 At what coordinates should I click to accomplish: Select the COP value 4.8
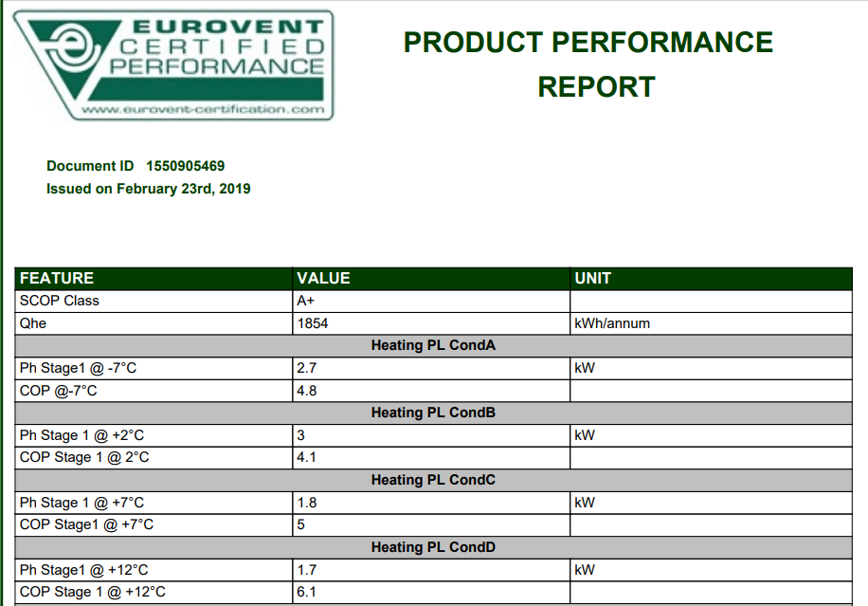(431, 391)
